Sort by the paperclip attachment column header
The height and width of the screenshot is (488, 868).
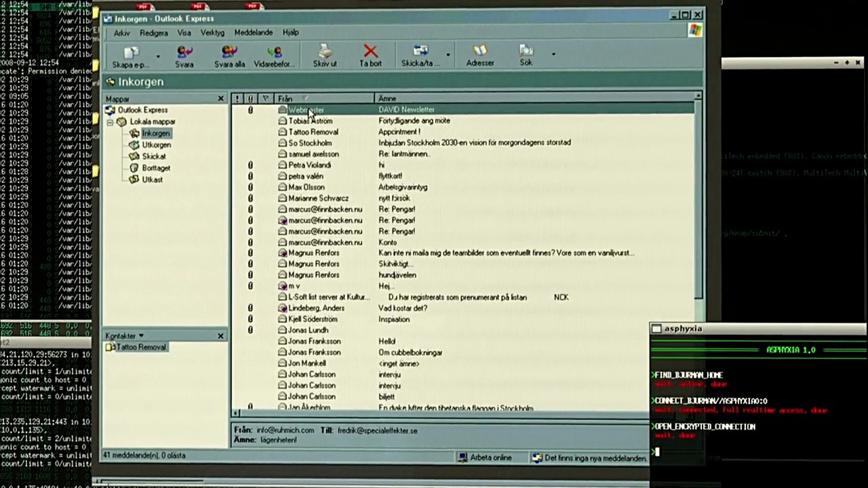click(x=250, y=99)
